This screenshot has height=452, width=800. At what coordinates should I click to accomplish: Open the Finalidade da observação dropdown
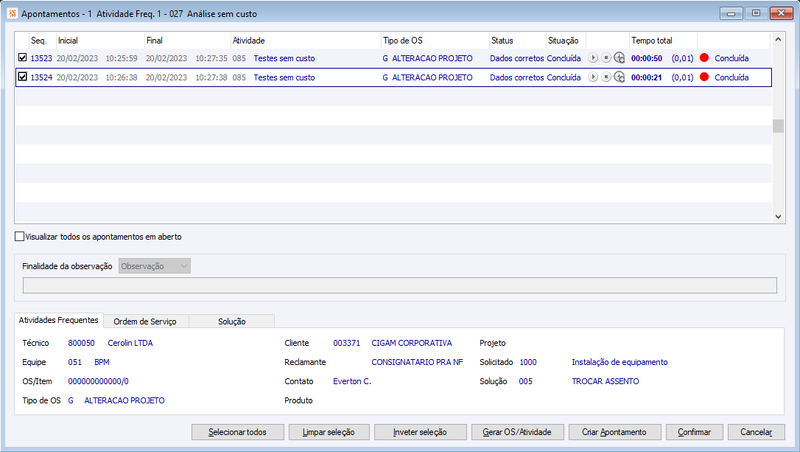pyautogui.click(x=155, y=266)
